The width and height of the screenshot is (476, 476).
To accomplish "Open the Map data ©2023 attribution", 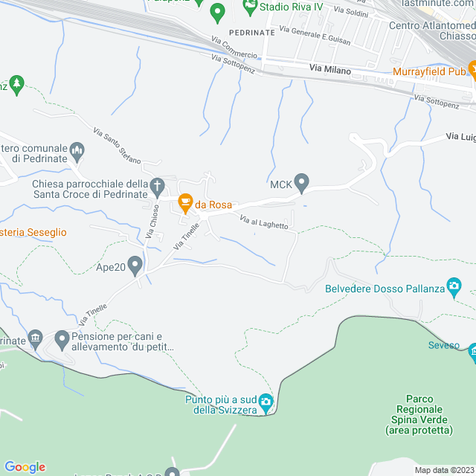I will (x=445, y=470).
